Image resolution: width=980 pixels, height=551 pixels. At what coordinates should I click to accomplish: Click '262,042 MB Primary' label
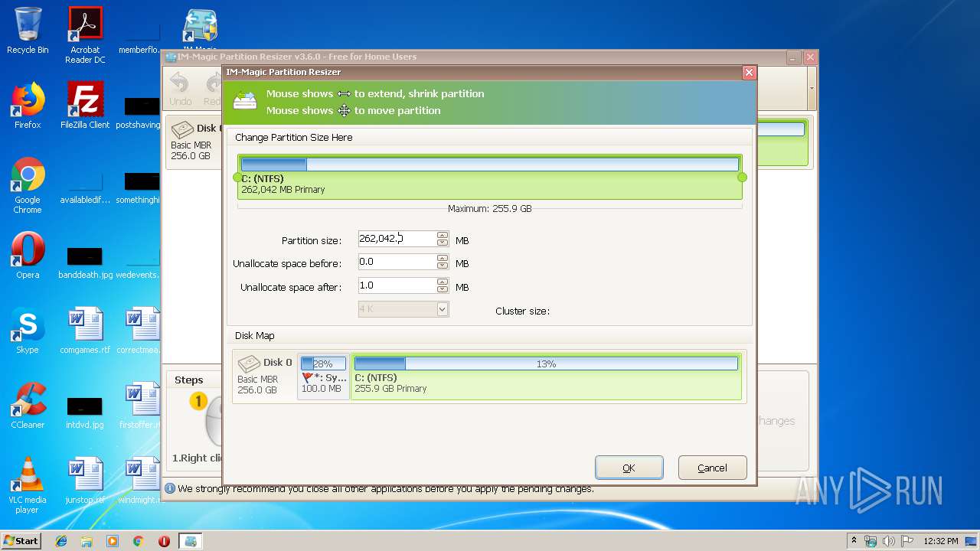tap(283, 190)
